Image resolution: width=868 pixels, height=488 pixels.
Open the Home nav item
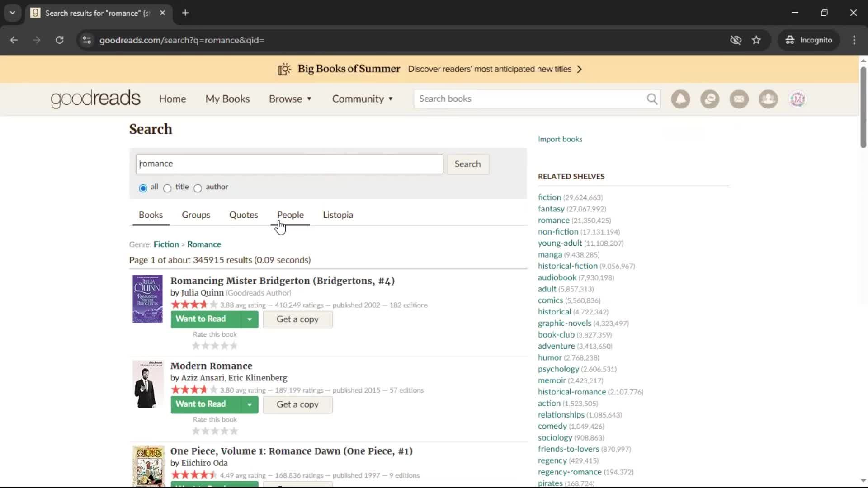pyautogui.click(x=172, y=99)
